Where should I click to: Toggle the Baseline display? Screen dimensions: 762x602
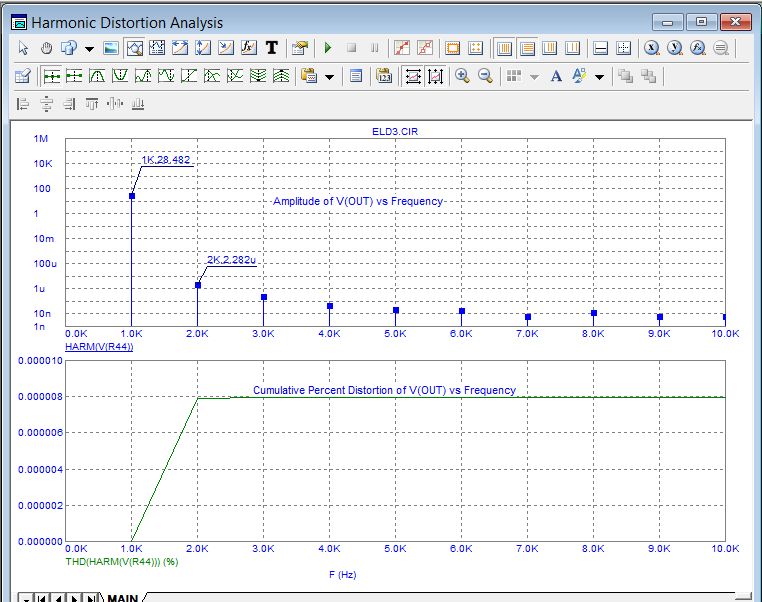tap(601, 48)
